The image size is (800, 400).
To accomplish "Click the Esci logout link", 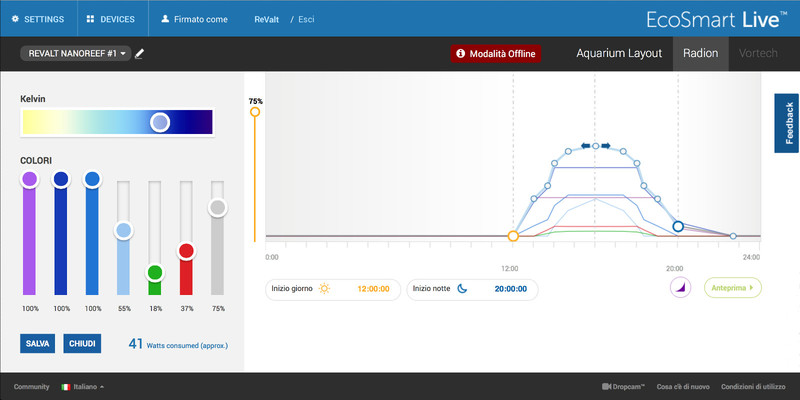I will tap(306, 19).
